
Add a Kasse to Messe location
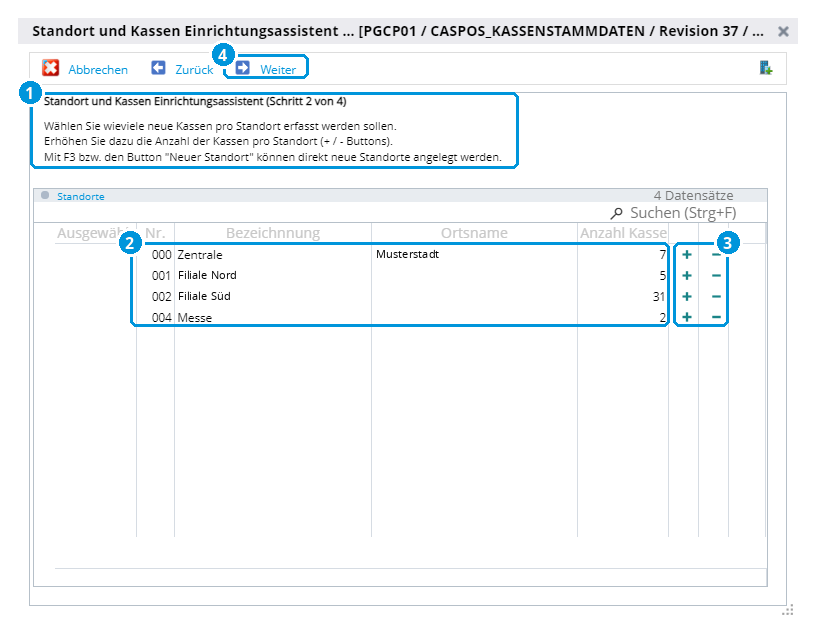687,317
